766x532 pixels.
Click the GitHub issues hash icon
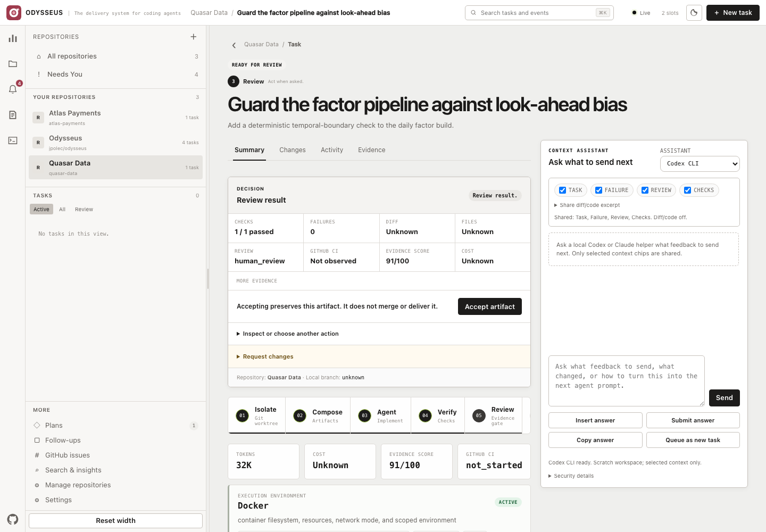[37, 455]
